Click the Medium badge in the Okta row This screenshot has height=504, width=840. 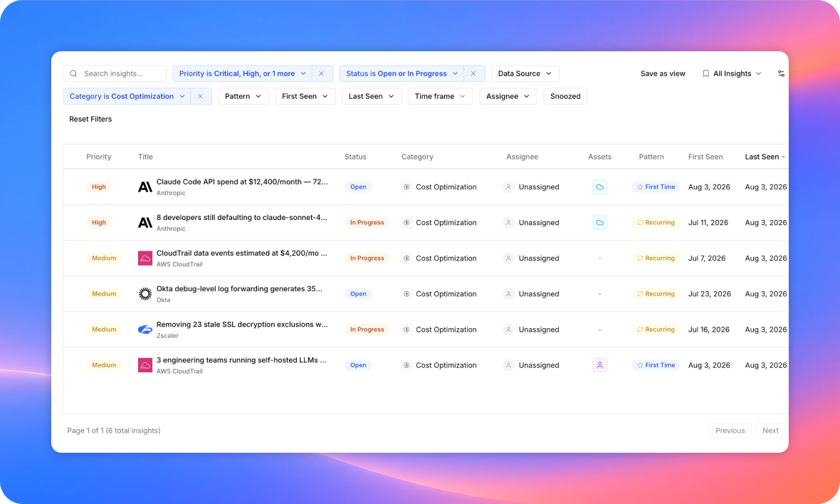pyautogui.click(x=104, y=293)
